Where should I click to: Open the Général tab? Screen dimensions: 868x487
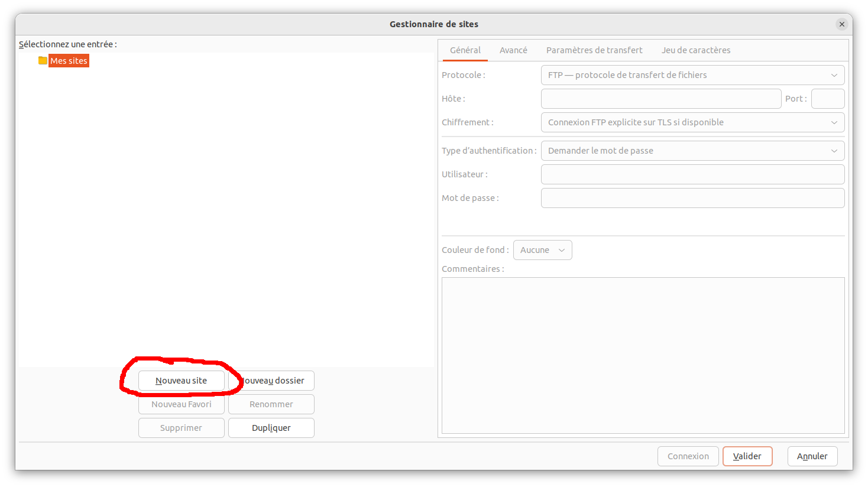pos(465,50)
